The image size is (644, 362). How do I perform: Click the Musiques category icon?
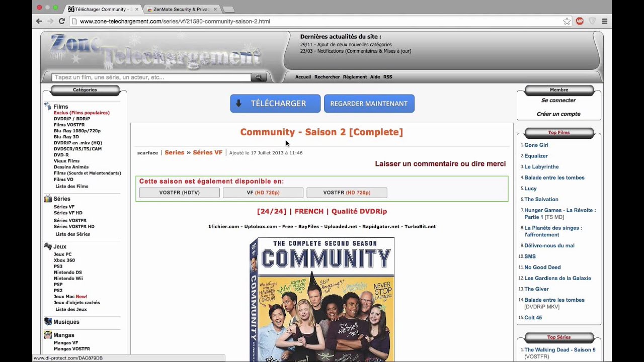[48, 322]
